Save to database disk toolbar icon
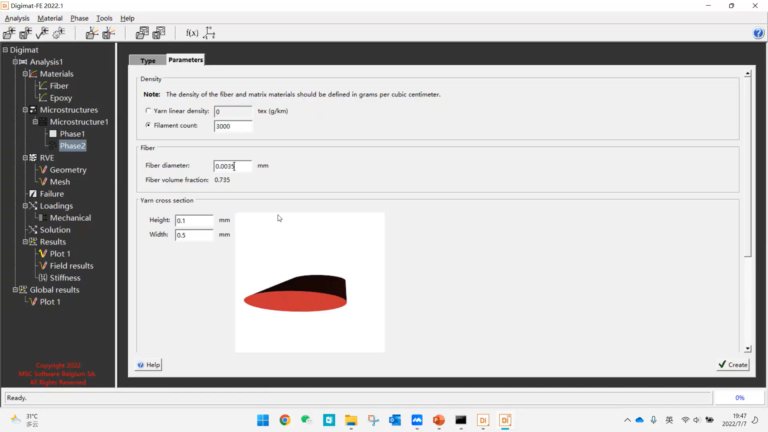 [159, 33]
